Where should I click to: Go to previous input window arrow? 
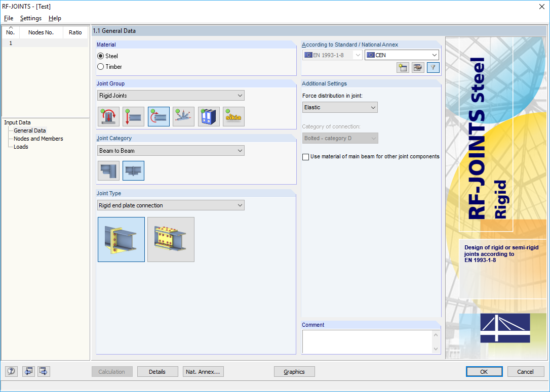(28, 371)
